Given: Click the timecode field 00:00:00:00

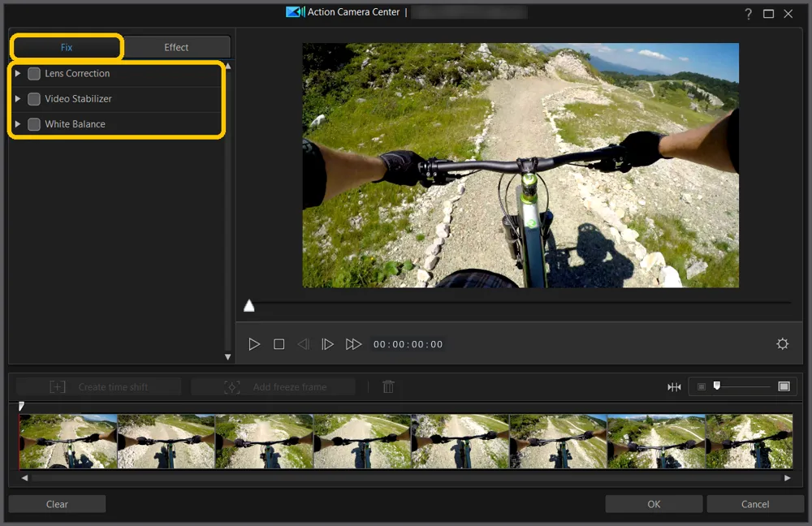Looking at the screenshot, I should tap(408, 344).
